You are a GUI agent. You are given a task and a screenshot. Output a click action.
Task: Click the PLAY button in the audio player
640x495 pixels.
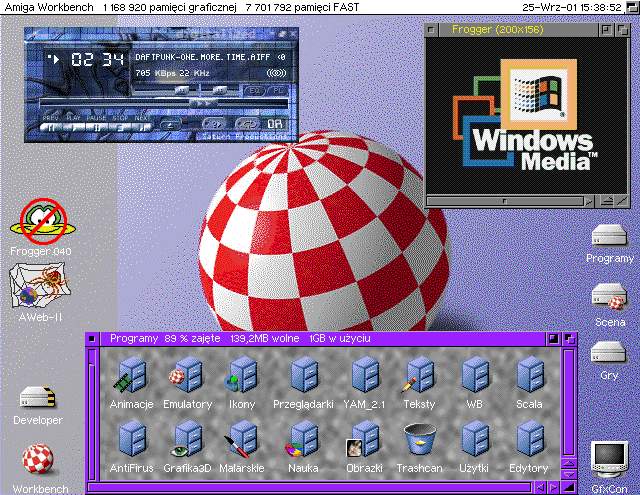point(73,127)
